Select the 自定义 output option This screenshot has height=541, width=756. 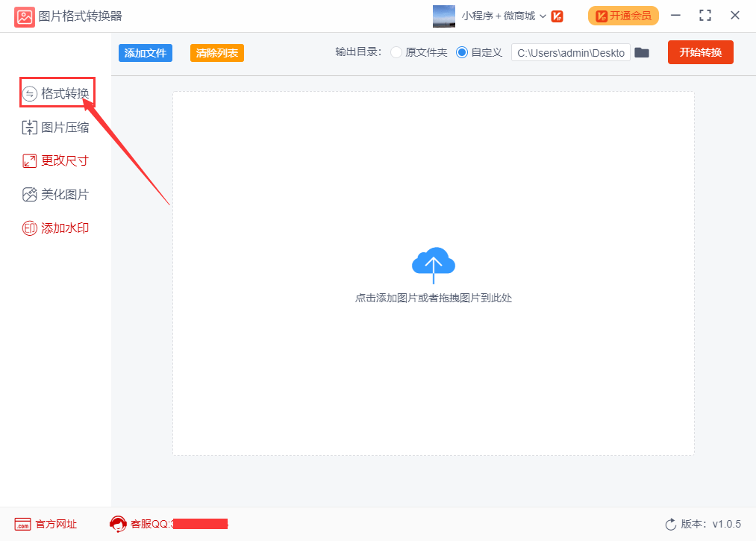click(461, 52)
